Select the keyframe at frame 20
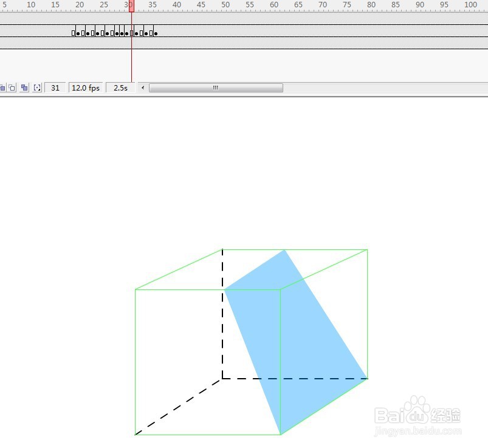This screenshot has height=448, width=488. point(78,33)
